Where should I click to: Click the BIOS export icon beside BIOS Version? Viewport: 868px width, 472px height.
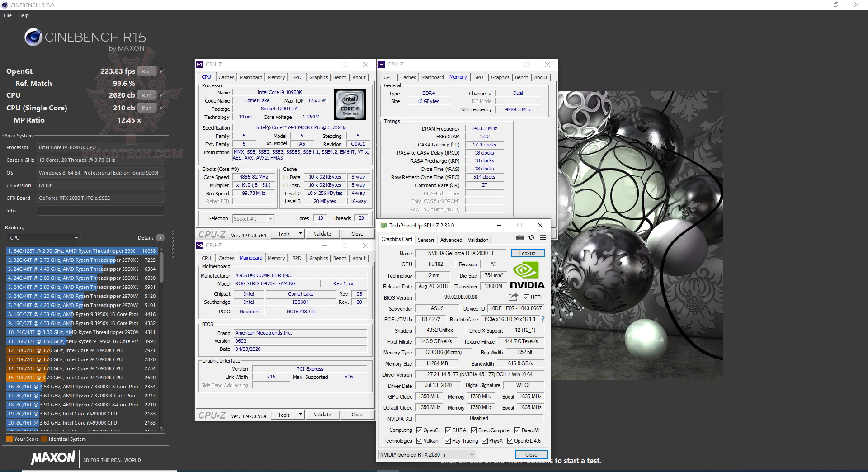[x=514, y=297]
